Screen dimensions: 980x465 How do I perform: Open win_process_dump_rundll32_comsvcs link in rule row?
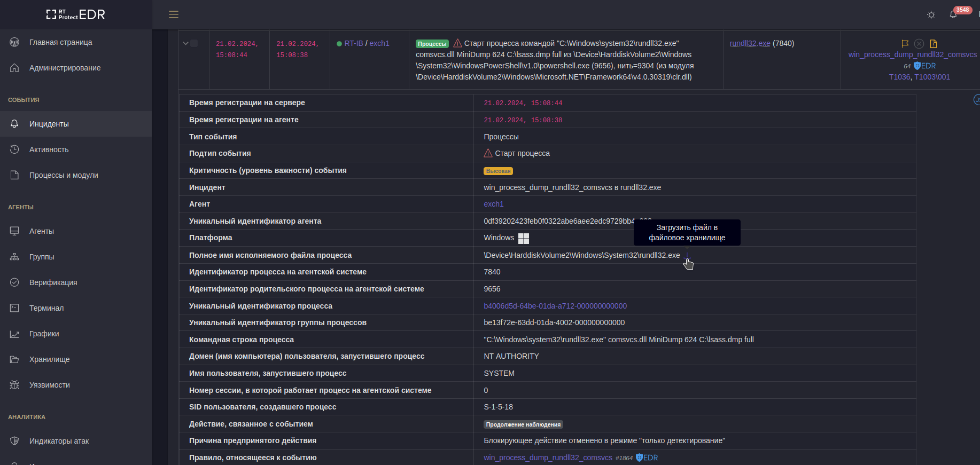click(548, 458)
